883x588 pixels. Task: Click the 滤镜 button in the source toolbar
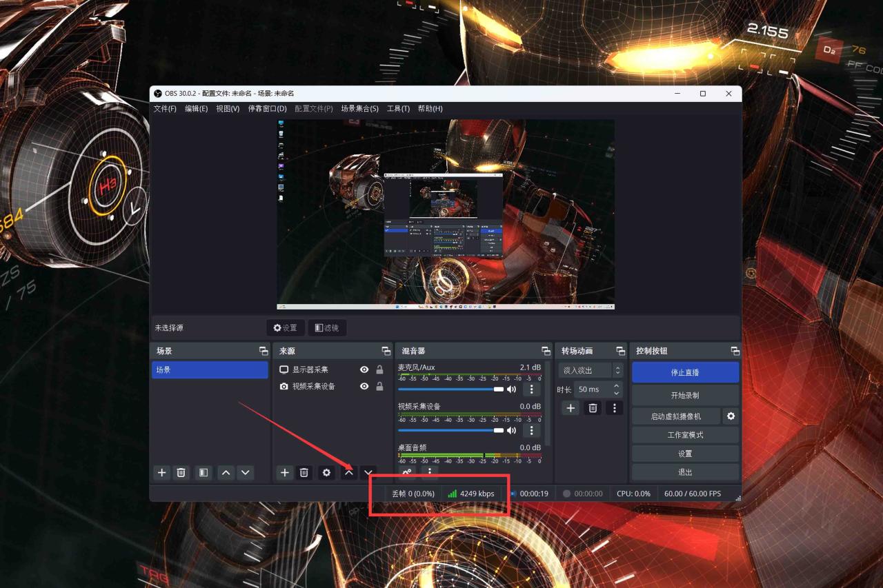click(x=327, y=328)
